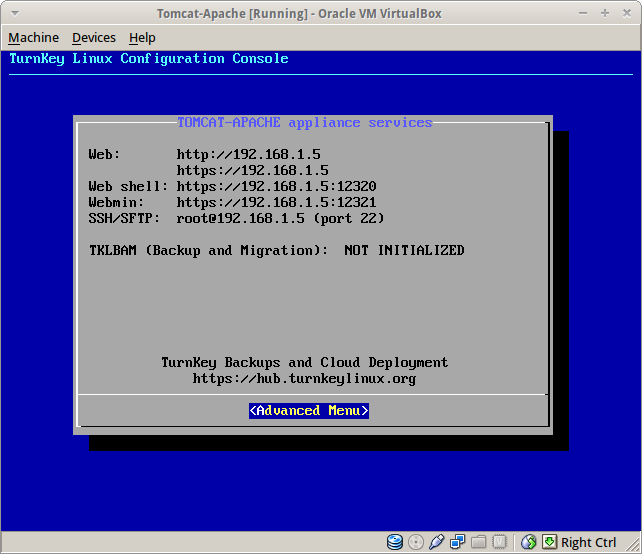This screenshot has height=554, width=642.
Task: Click the network adapters icon
Action: coord(457,542)
